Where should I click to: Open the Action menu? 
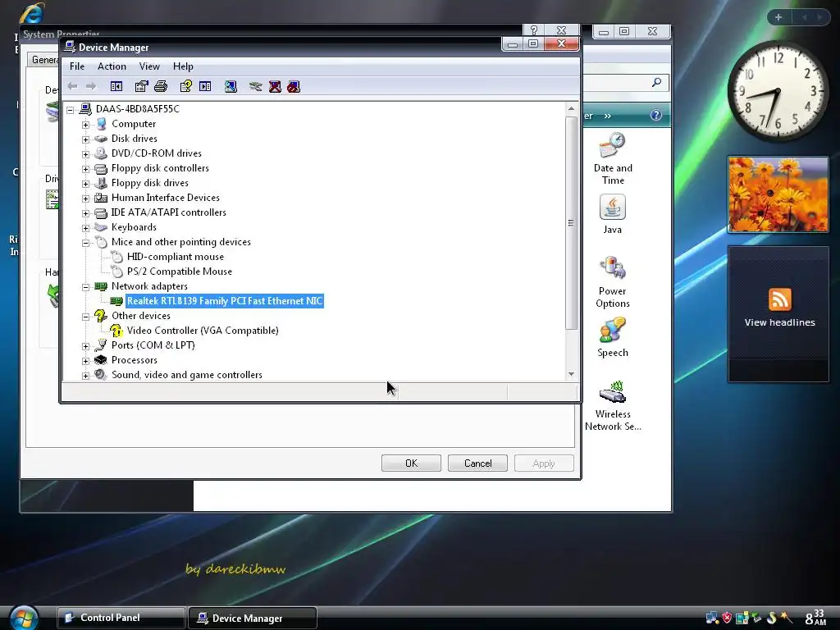(112, 66)
